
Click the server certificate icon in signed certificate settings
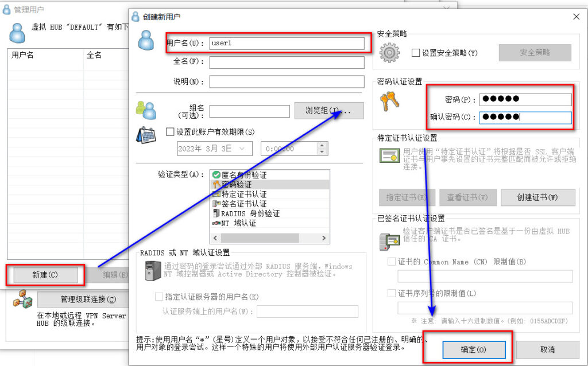(x=389, y=242)
